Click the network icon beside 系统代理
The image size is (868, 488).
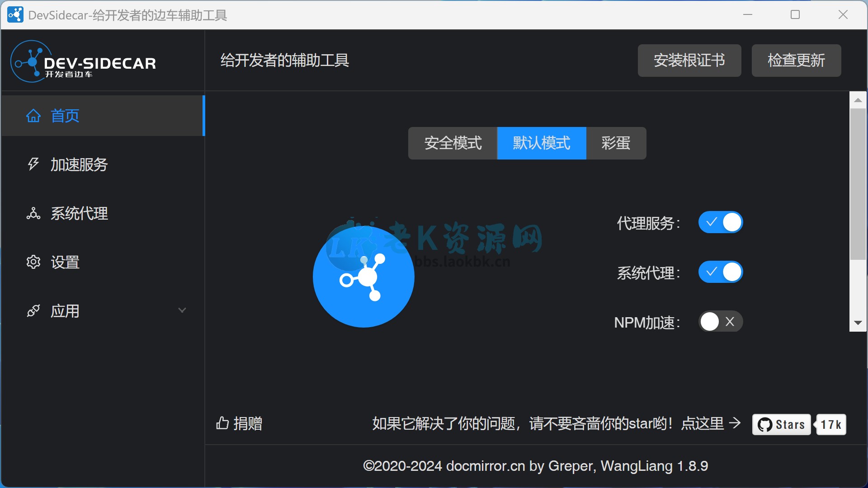point(33,213)
